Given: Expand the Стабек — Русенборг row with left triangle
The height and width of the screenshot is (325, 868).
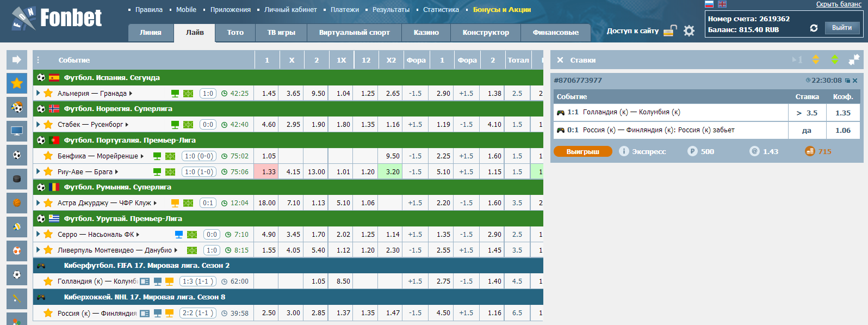Looking at the screenshot, I should click(x=38, y=125).
